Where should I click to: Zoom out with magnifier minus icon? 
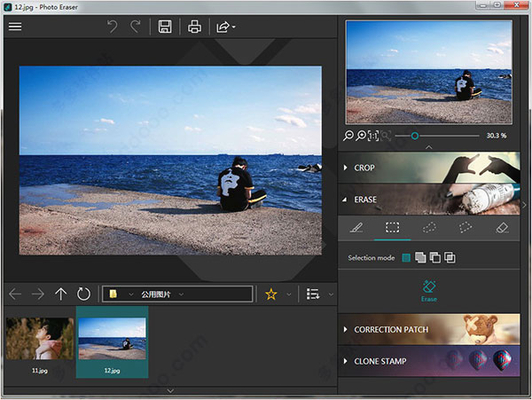[348, 136]
